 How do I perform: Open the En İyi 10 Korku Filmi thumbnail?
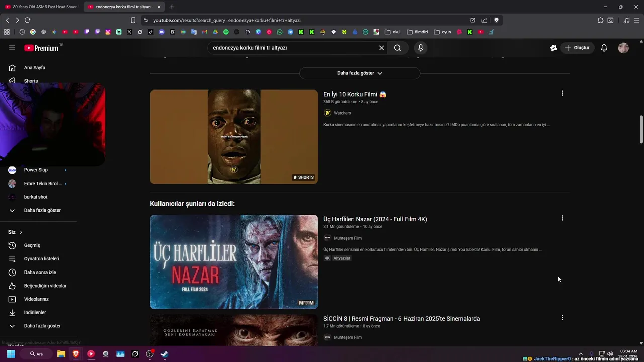tap(234, 137)
